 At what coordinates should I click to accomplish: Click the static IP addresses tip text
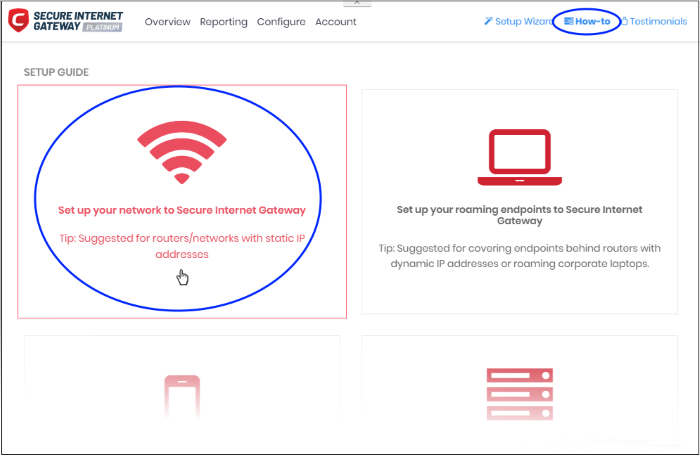182,246
